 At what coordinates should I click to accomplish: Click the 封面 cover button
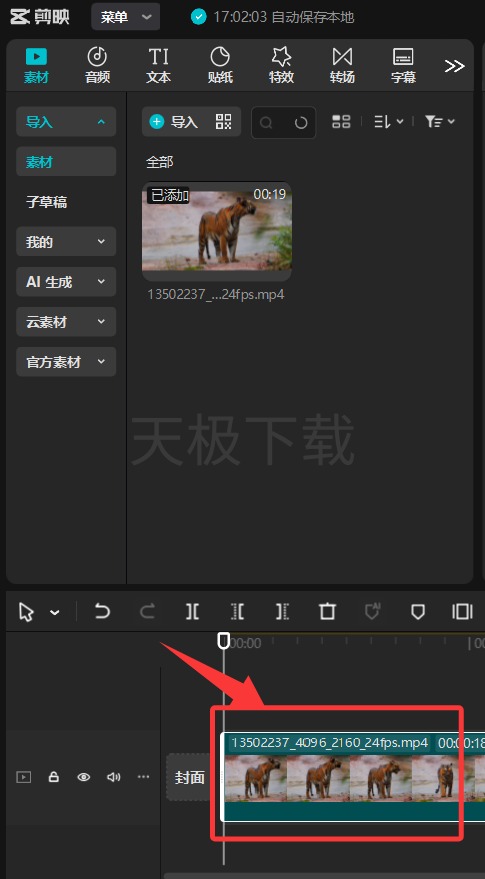pos(189,778)
